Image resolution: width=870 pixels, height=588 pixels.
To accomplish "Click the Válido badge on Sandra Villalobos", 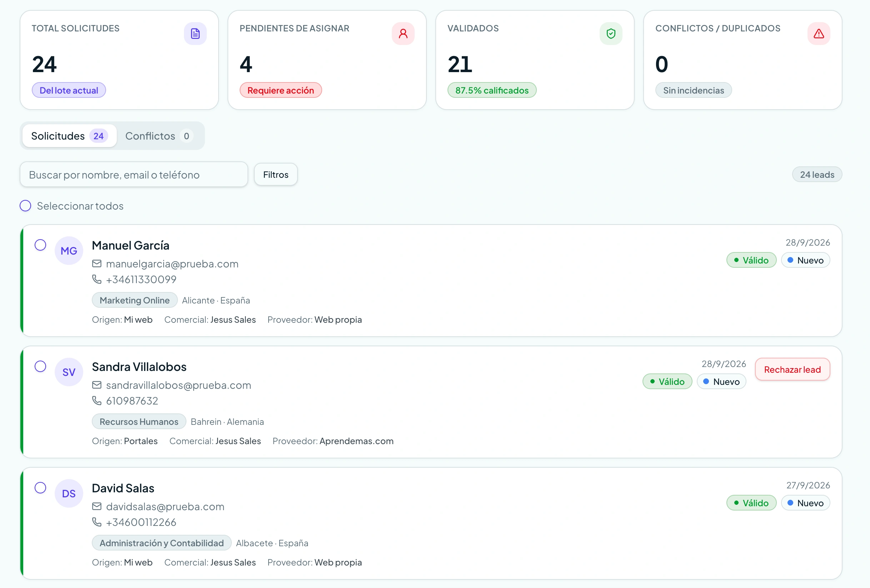I will tap(667, 381).
